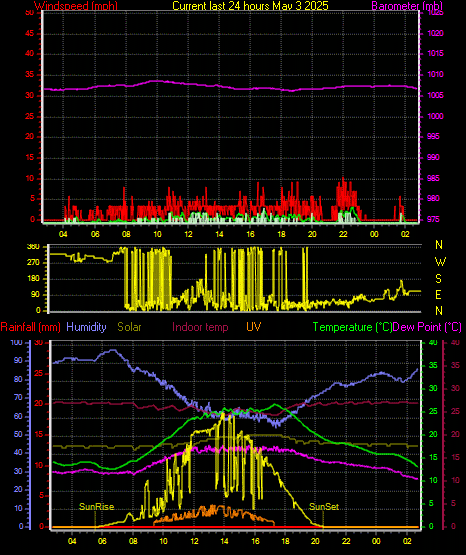Select the Solar legend label

tap(129, 327)
